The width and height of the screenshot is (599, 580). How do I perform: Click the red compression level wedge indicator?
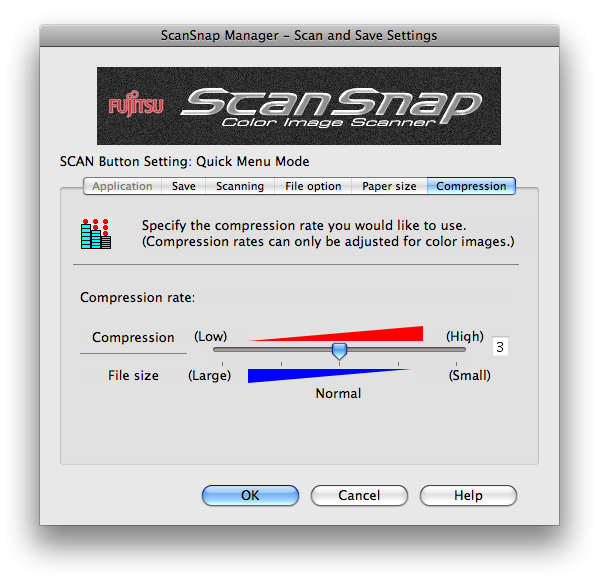click(336, 334)
